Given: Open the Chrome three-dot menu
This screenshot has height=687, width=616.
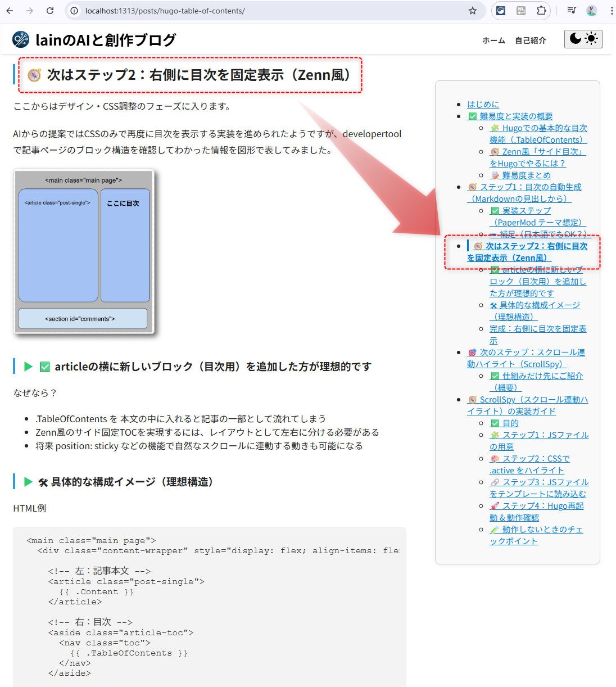Looking at the screenshot, I should pyautogui.click(x=611, y=11).
